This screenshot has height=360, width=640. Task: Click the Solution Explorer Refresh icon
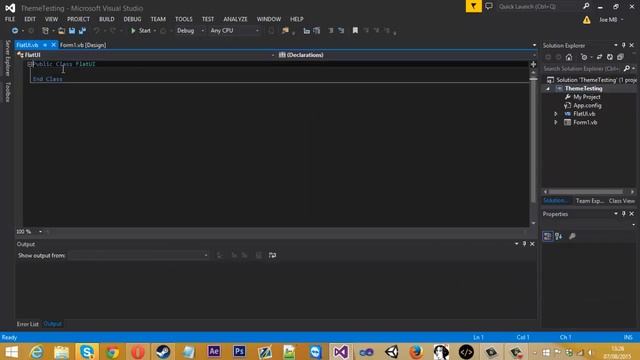coord(610,57)
